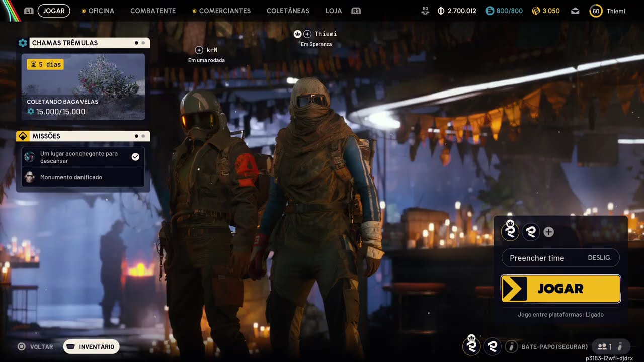Click the crown icon beside Thiemi nameplate

297,34
